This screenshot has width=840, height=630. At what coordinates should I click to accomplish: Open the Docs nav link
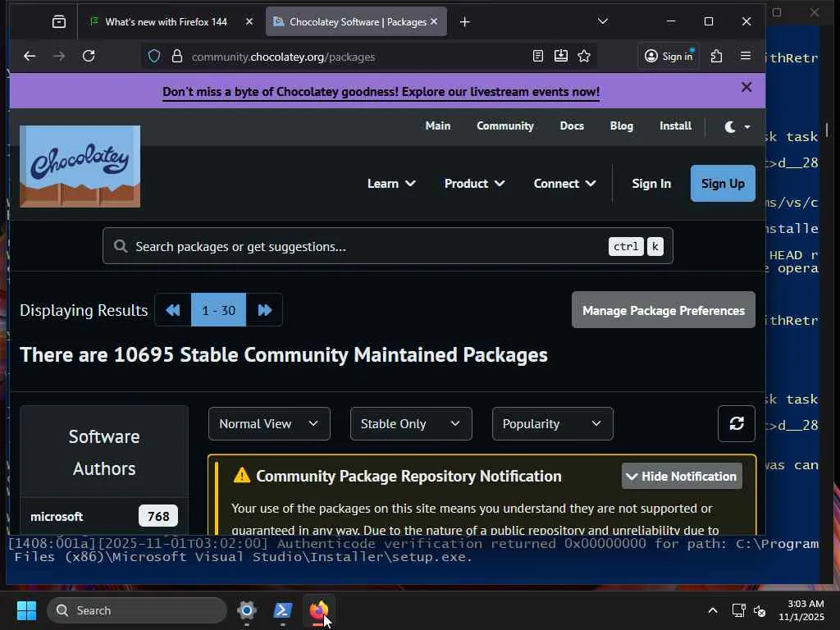(x=572, y=126)
